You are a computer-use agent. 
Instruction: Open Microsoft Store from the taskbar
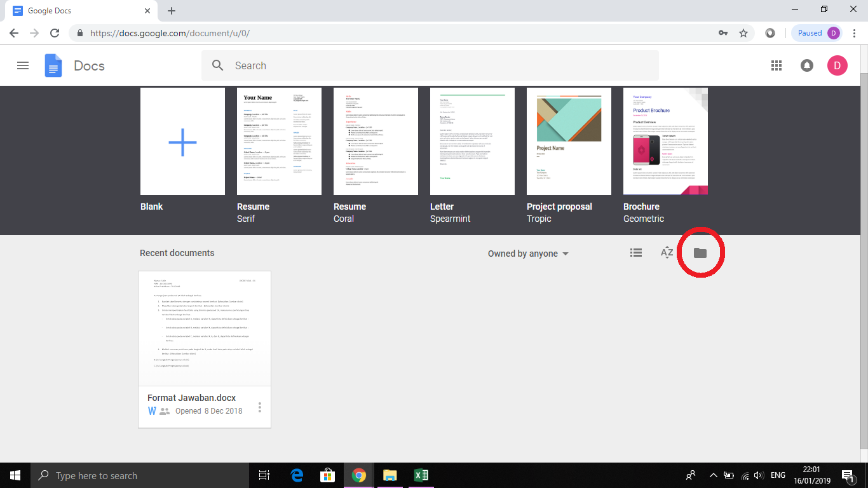[x=328, y=475]
